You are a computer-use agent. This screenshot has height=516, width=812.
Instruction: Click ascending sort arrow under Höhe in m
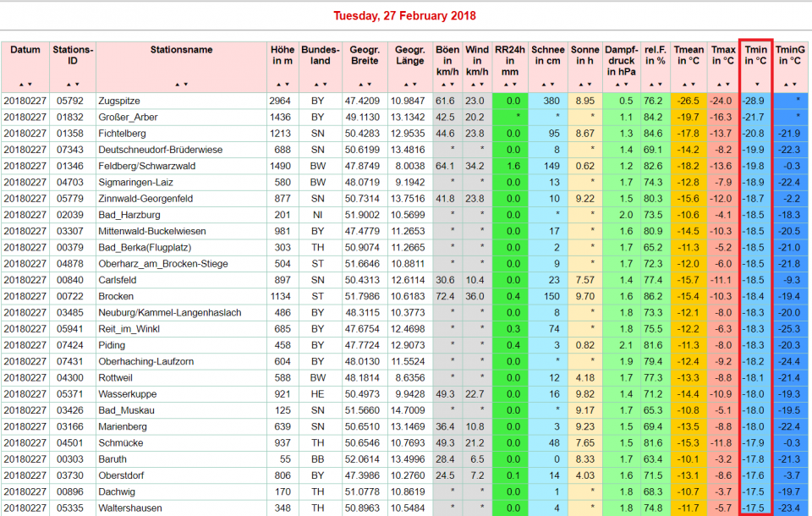pyautogui.click(x=278, y=85)
